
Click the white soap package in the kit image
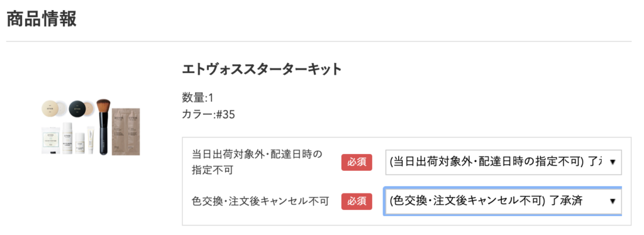[52, 140]
